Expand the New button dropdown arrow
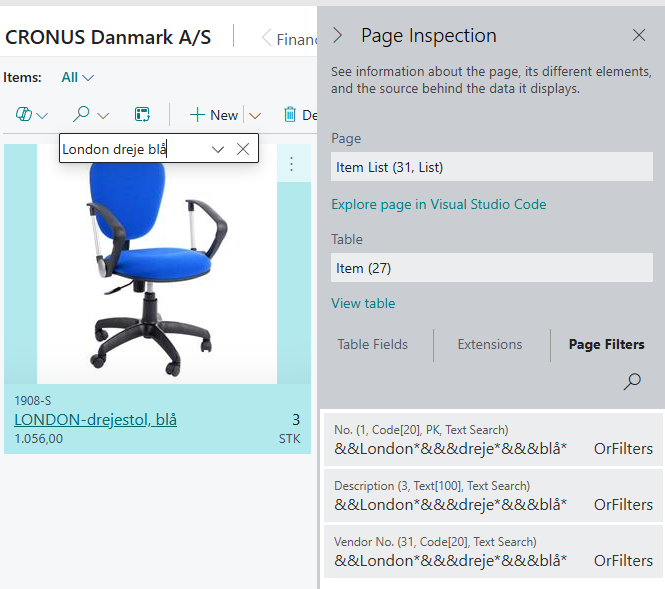 255,115
